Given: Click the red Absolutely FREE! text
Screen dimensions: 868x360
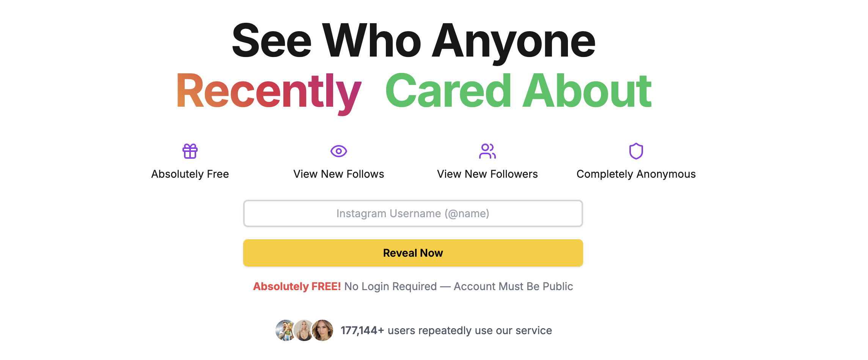Looking at the screenshot, I should point(297,286).
